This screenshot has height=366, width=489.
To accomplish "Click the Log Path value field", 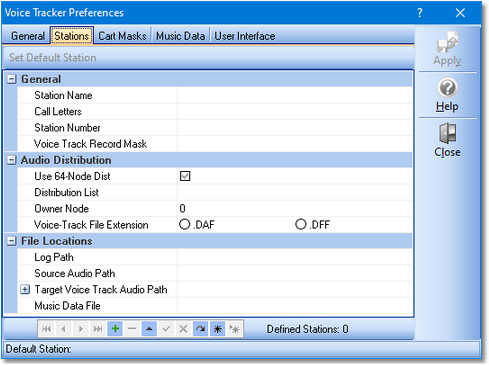I will pyautogui.click(x=295, y=257).
